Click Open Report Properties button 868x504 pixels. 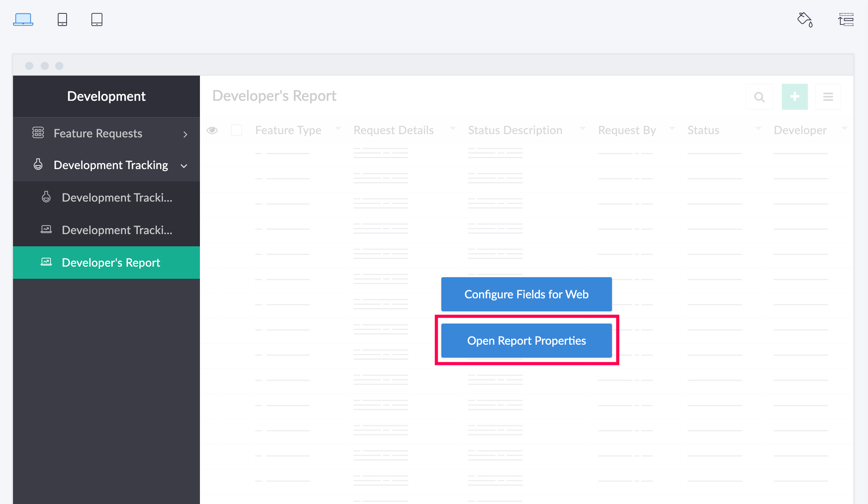point(526,341)
